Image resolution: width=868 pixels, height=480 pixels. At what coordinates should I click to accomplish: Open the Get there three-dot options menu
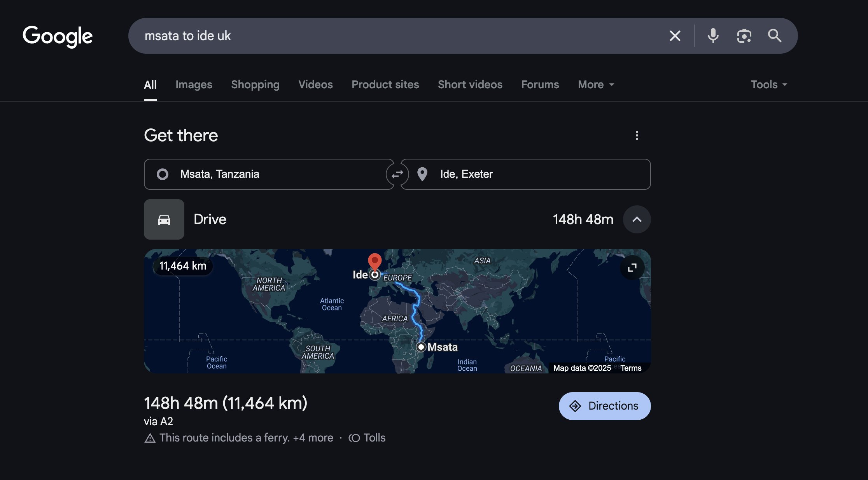click(637, 135)
